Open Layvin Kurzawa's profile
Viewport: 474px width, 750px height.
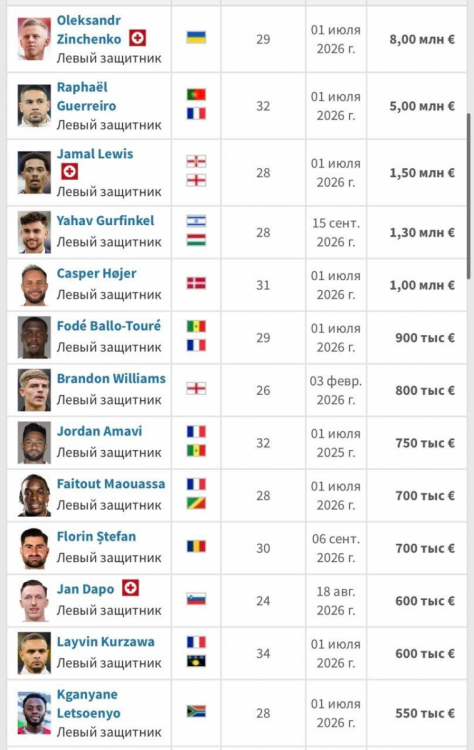click(106, 641)
